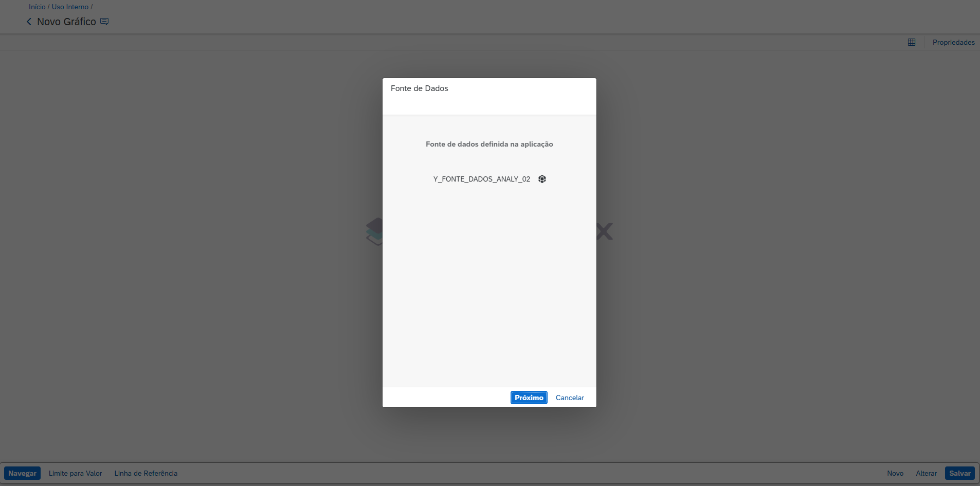Select the Linha de Referência tab
Image resolution: width=980 pixels, height=486 pixels.
(146, 473)
